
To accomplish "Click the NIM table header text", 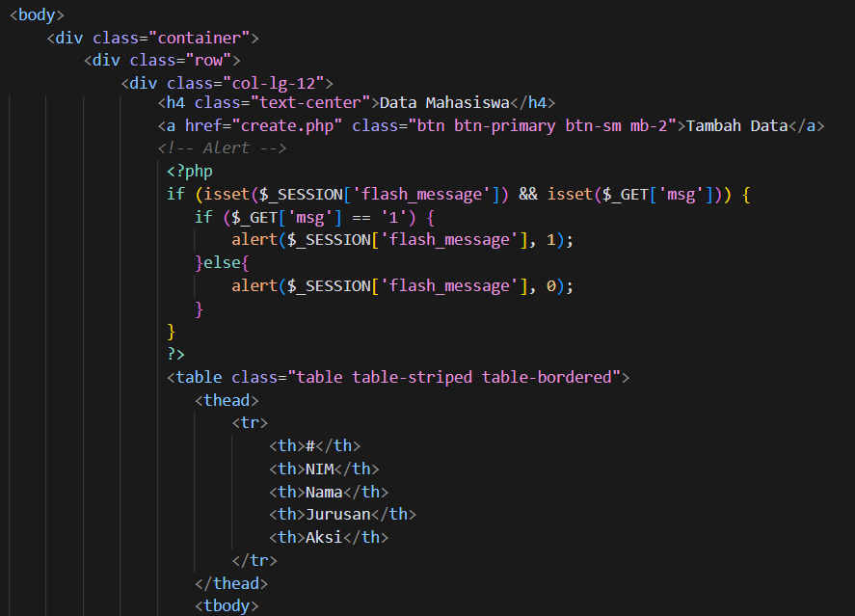I will click(x=324, y=469).
